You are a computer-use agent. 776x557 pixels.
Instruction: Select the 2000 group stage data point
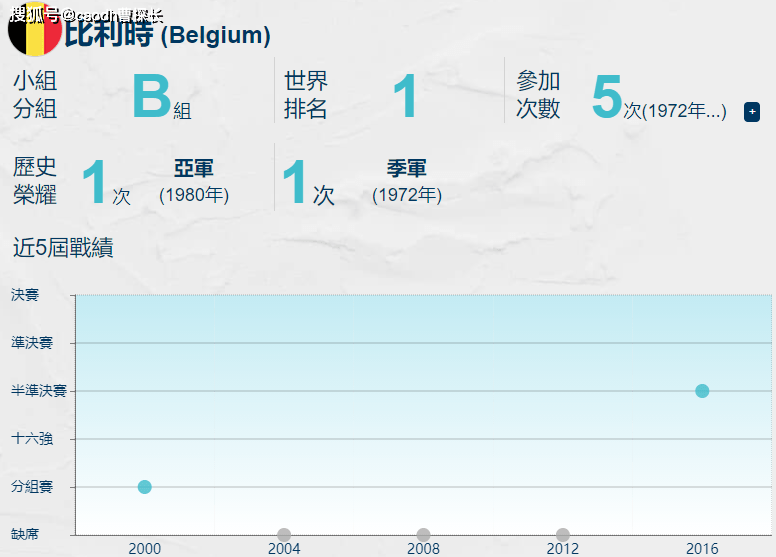point(145,487)
